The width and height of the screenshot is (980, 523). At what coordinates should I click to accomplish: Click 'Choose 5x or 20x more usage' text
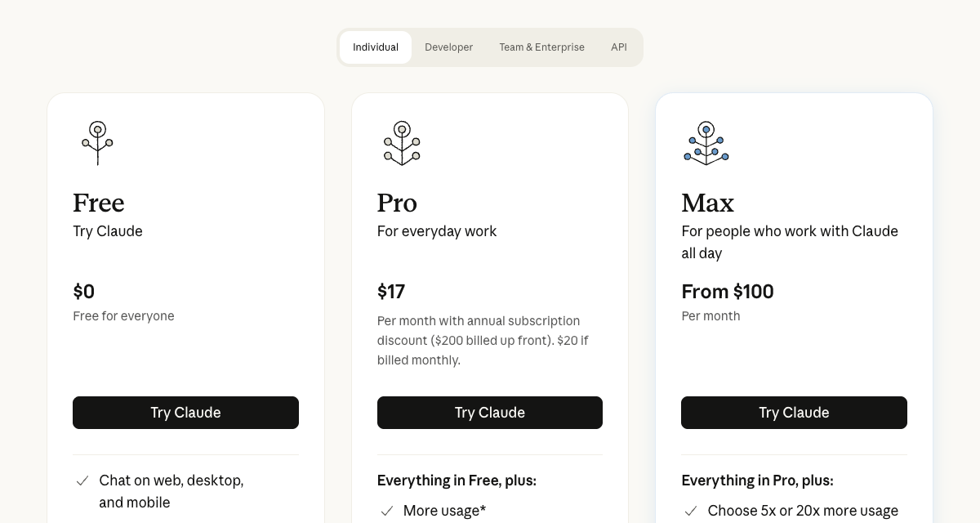[803, 511]
